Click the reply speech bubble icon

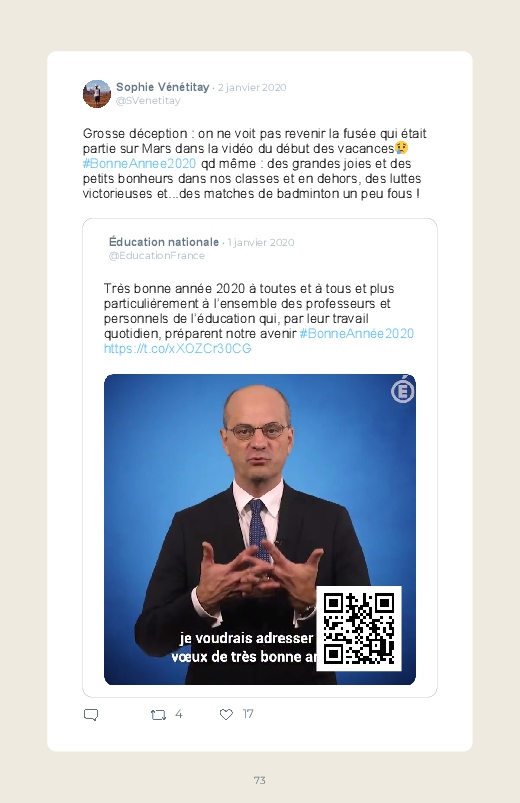click(x=91, y=714)
